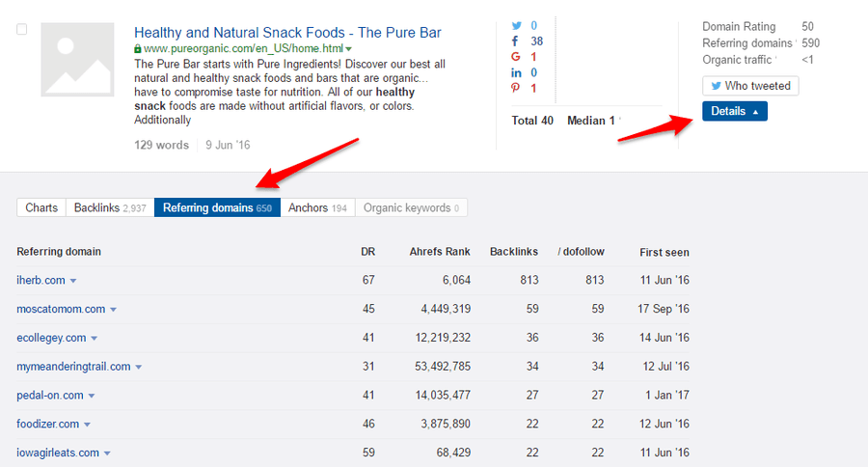Image resolution: width=868 pixels, height=467 pixels.
Task: Click the green SSL padlock icon
Action: tap(138, 48)
